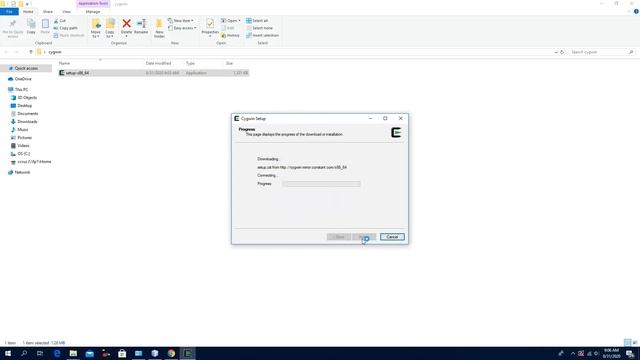The width and height of the screenshot is (640, 360).
Task: Select This PC in the navigation pane
Action: (21, 90)
